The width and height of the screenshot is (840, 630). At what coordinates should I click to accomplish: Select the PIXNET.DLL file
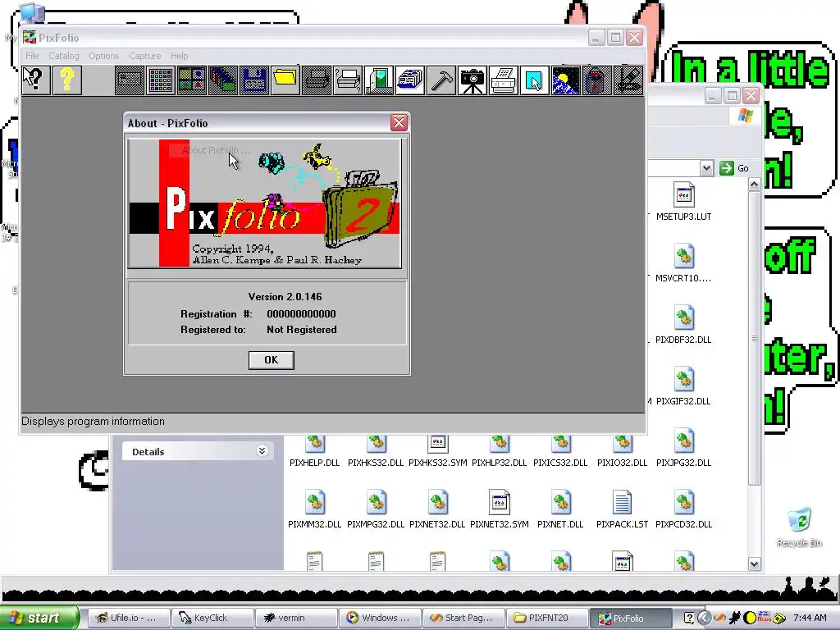click(x=561, y=510)
